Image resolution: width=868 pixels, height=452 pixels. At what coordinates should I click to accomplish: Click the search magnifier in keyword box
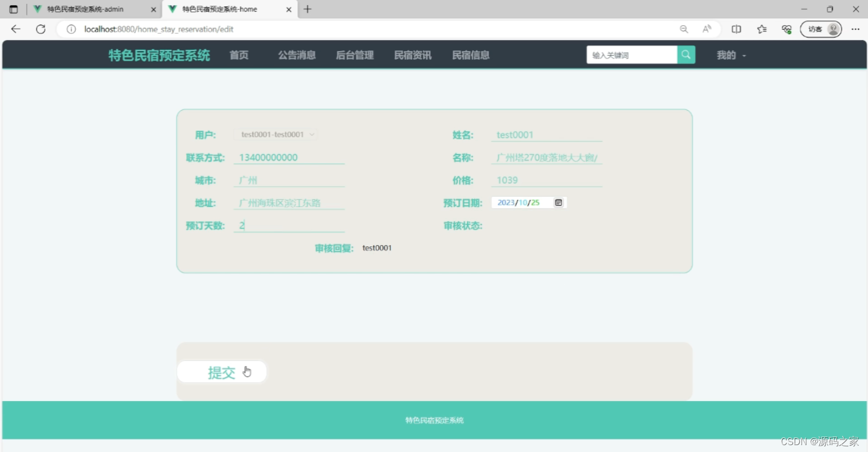(685, 54)
